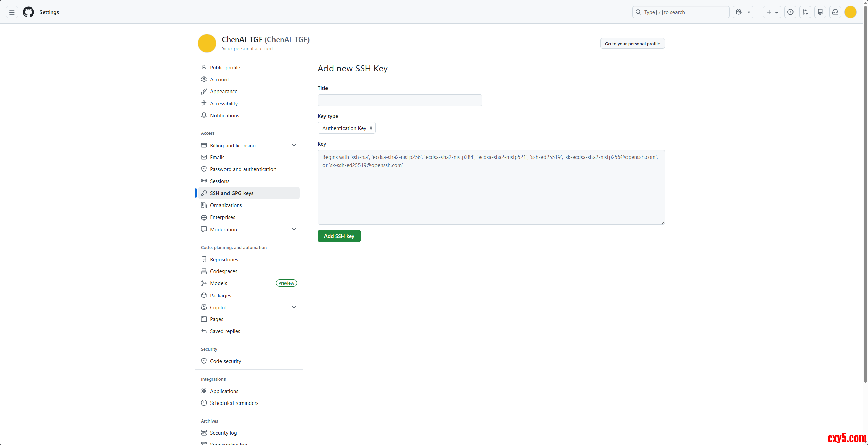Viewport: 868px width, 445px height.
Task: Open Pull requests icon in header
Action: point(805,12)
